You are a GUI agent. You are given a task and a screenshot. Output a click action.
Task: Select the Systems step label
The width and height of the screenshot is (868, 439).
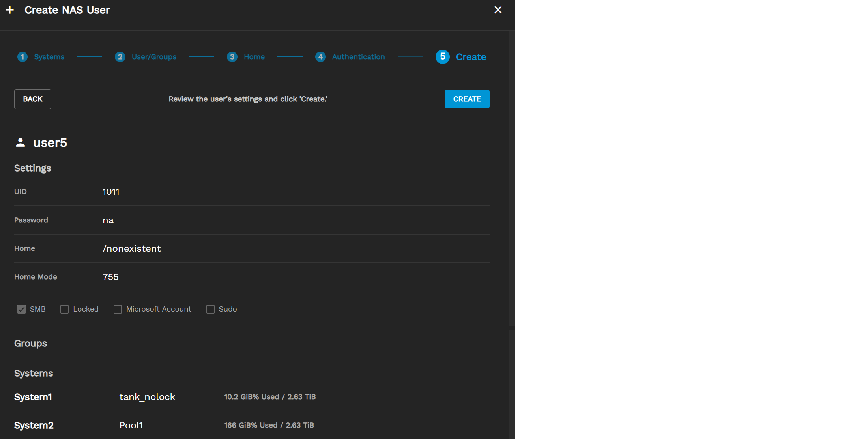coord(49,57)
